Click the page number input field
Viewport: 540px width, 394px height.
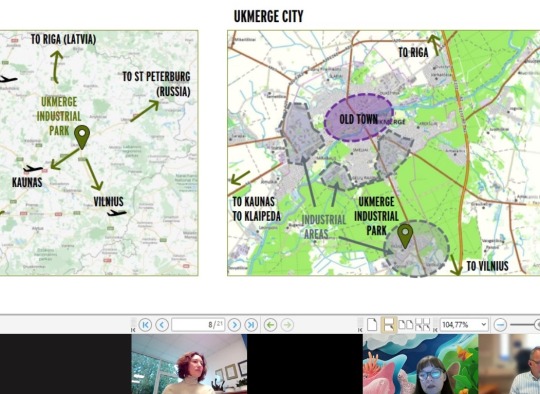pos(198,324)
